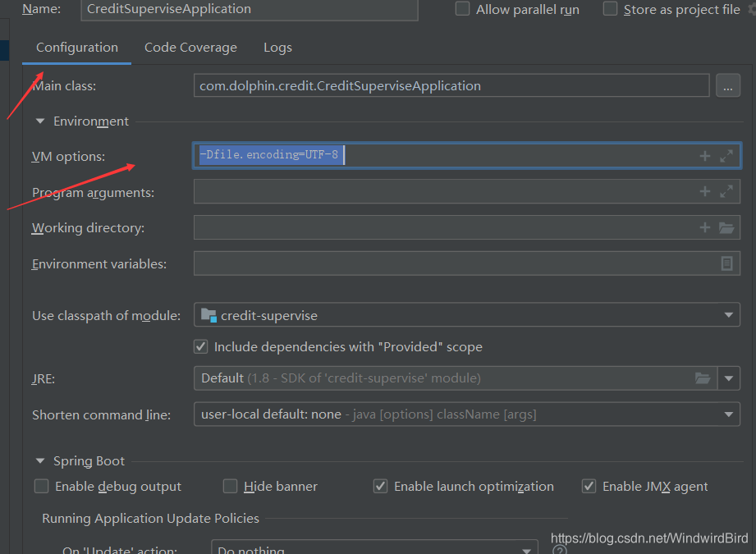The width and height of the screenshot is (756, 554).
Task: Browse folder for Working directory
Action: pyautogui.click(x=726, y=227)
